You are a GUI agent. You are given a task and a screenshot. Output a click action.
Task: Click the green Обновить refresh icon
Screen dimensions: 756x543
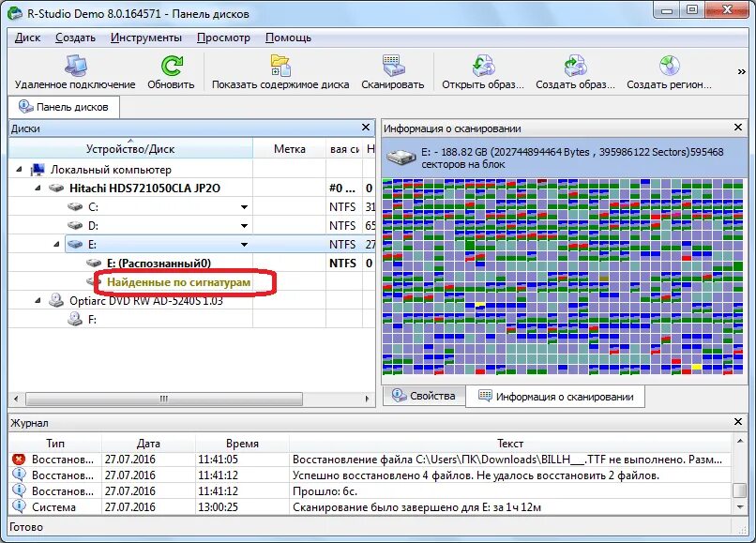171,66
